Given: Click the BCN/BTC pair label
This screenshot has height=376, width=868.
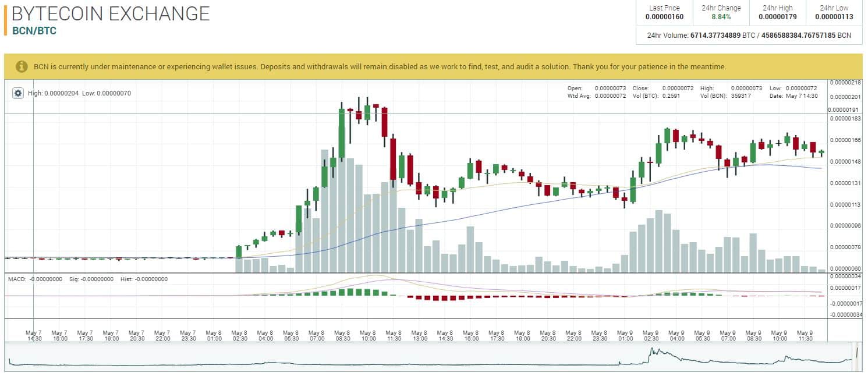Looking at the screenshot, I should [34, 31].
